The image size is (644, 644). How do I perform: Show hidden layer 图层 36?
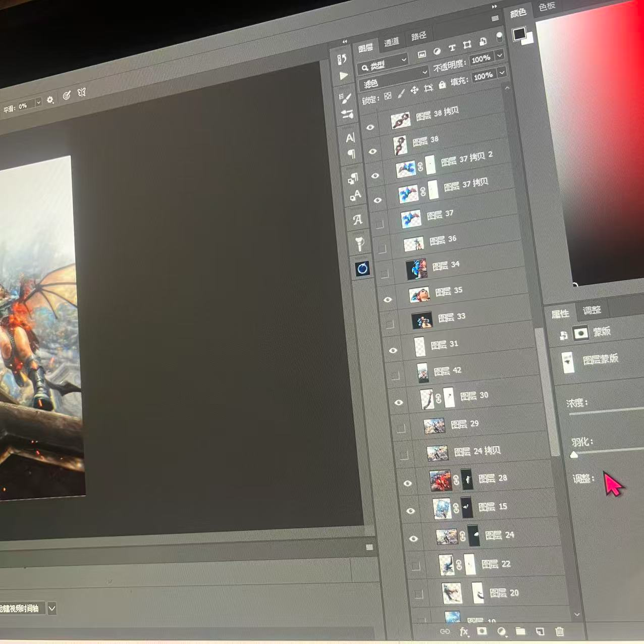click(382, 248)
